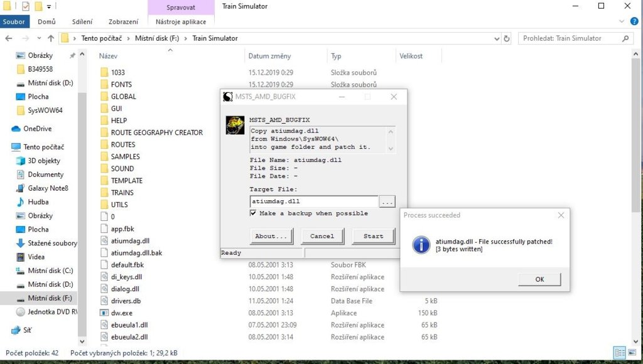Click the MSTS_AMD_BUGFIX patcher logo icon

coord(234,124)
